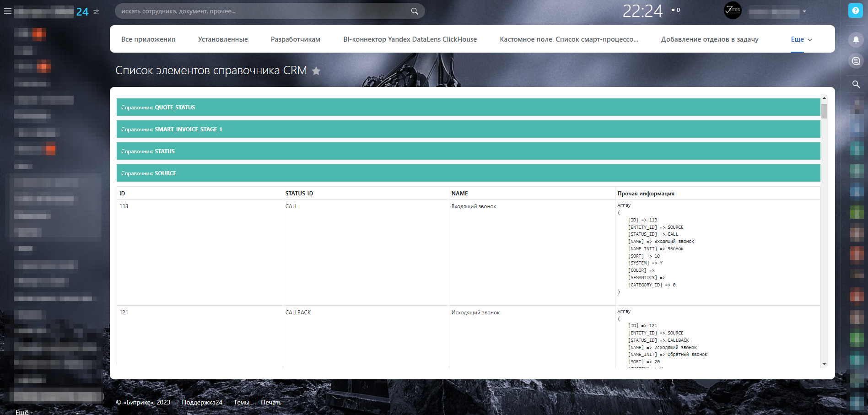
Task: Expand the QUOTE_STATUS справочник section
Action: pyautogui.click(x=468, y=107)
